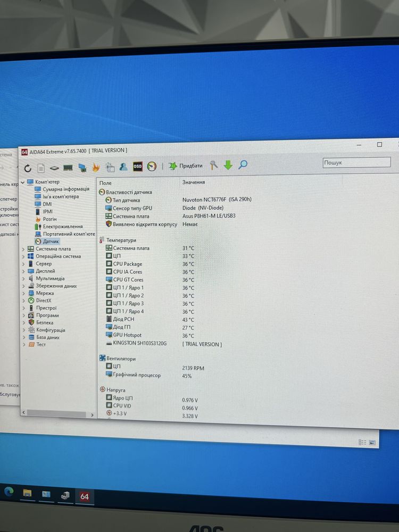Collapse the Комп'ютер tree node

point(23,182)
